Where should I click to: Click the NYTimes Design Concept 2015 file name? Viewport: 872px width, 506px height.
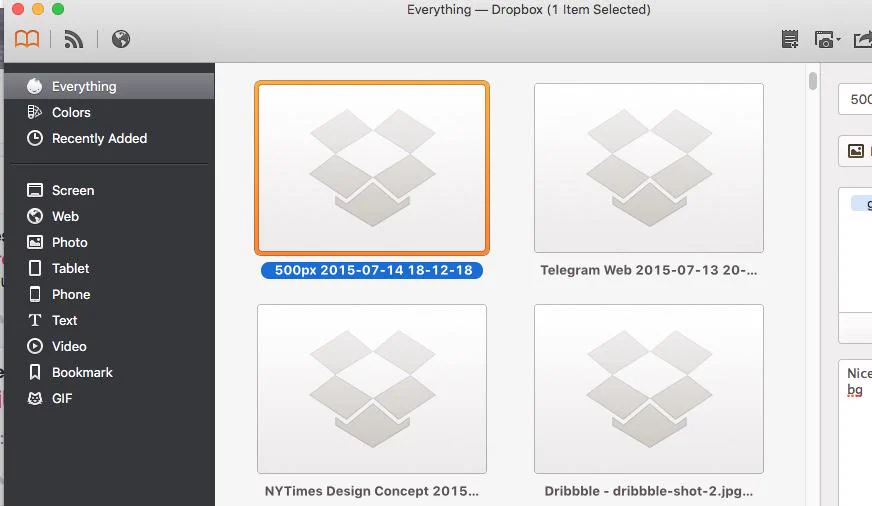click(x=371, y=491)
